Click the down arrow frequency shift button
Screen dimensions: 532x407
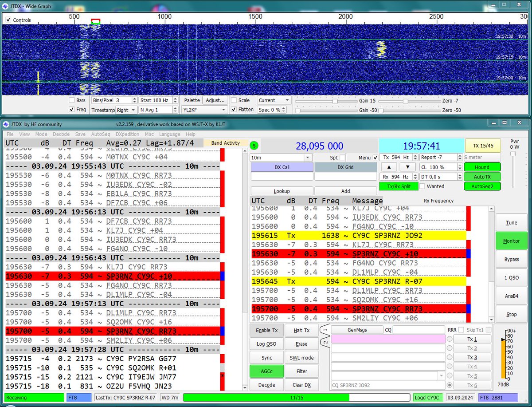407,167
